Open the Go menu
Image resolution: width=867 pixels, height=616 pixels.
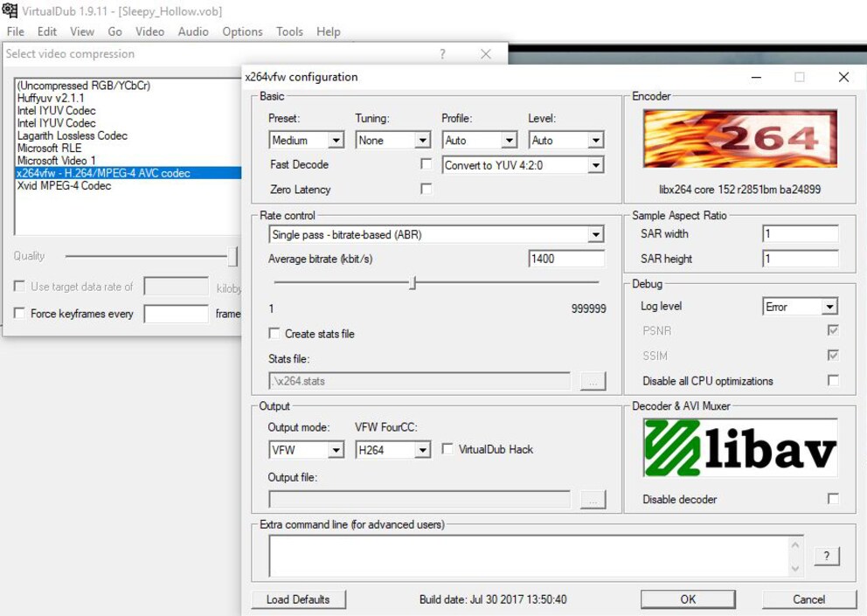(115, 31)
